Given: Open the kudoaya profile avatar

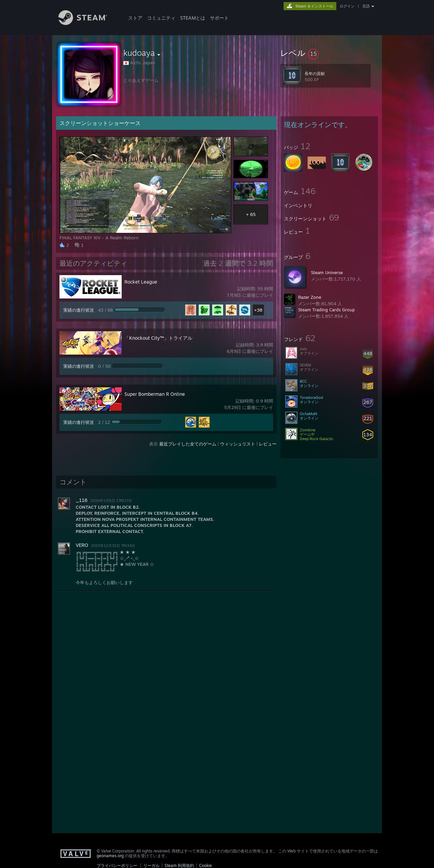Looking at the screenshot, I should click(x=89, y=75).
